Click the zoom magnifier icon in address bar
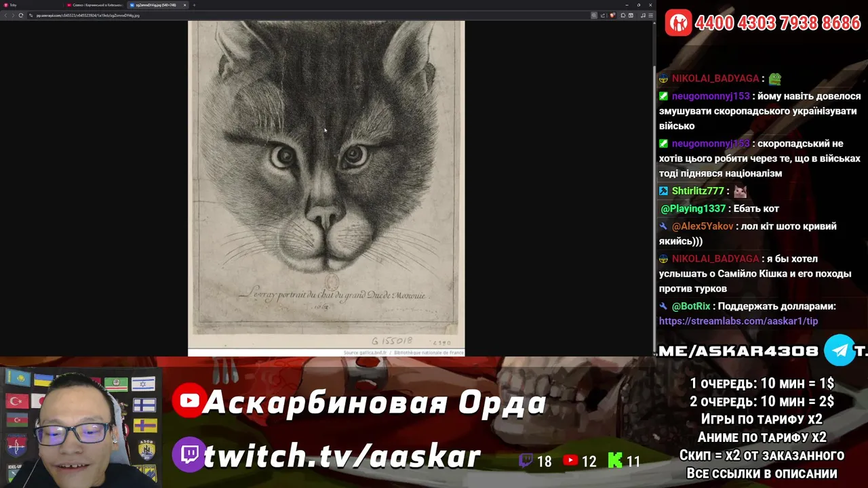868x488 pixels. 594,15
